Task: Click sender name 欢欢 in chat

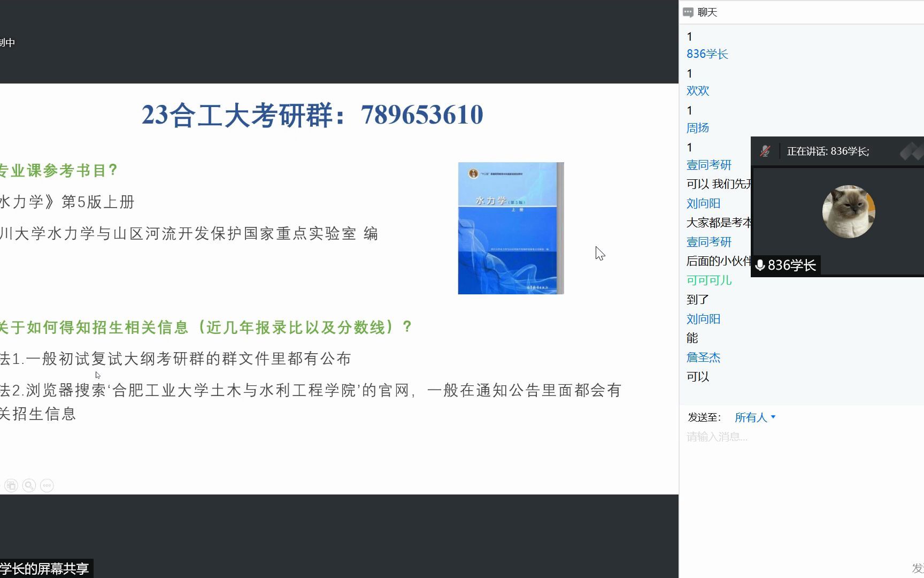Action: click(698, 91)
